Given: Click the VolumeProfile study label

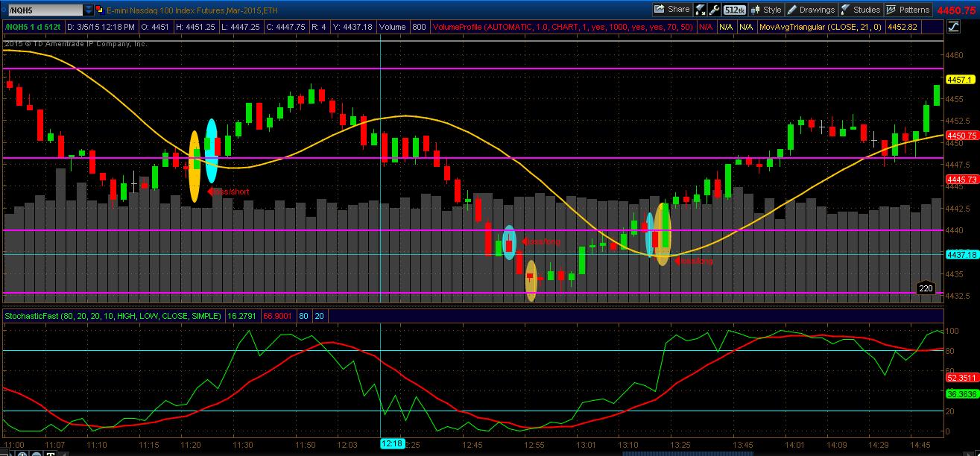Looking at the screenshot, I should tap(563, 27).
